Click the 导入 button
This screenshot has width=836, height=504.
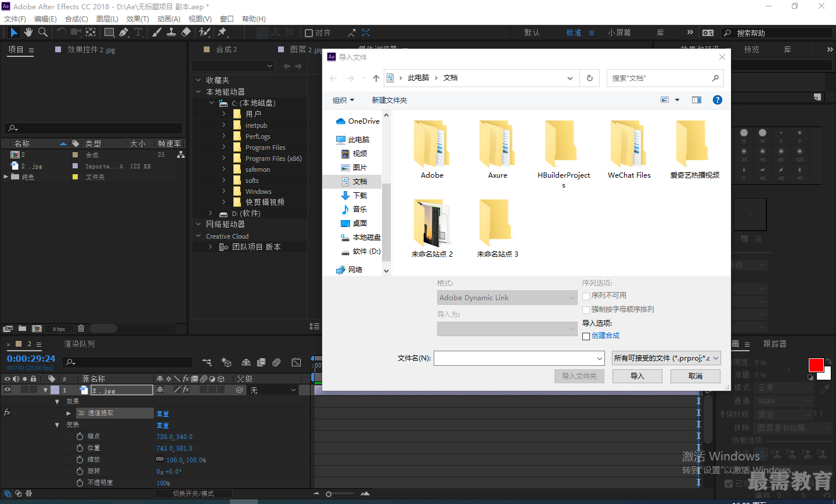tap(637, 376)
